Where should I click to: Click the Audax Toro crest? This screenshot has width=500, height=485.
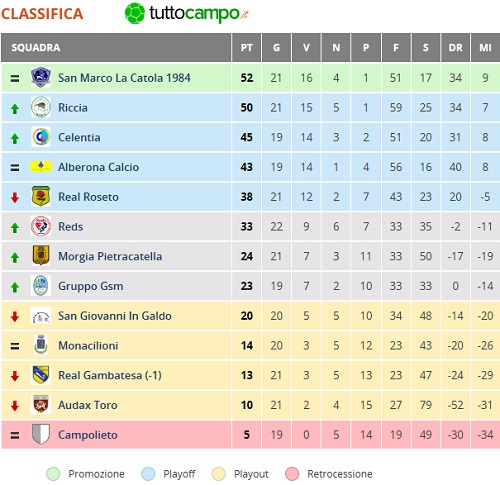(41, 404)
